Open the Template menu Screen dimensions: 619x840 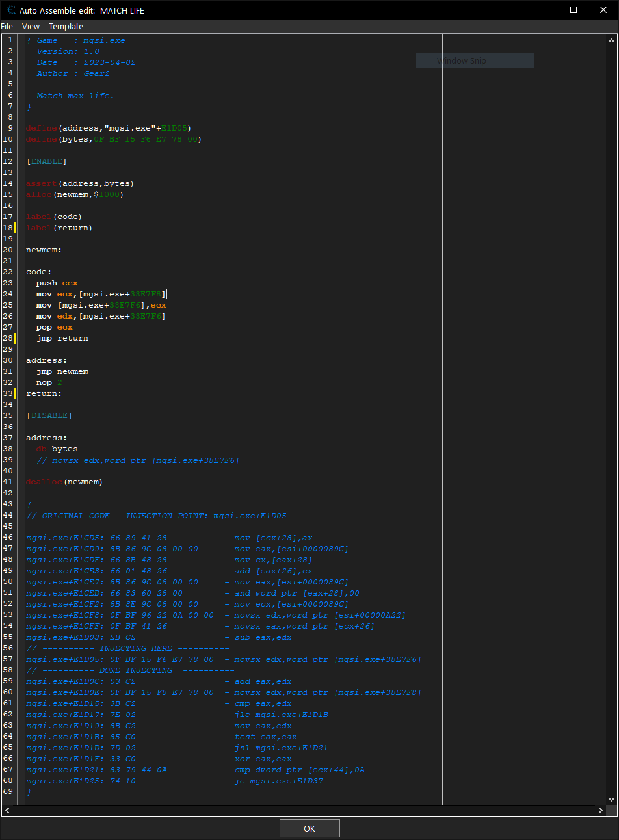[x=66, y=27]
